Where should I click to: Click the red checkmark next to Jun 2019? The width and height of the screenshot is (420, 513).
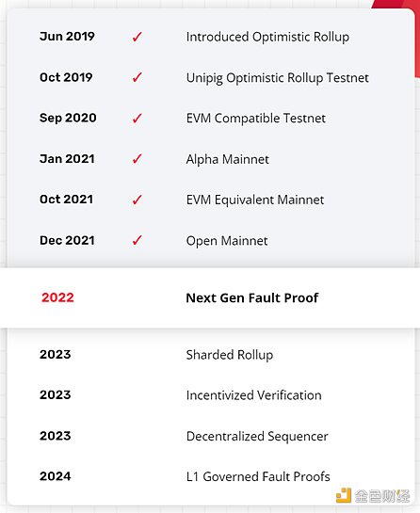tap(137, 37)
